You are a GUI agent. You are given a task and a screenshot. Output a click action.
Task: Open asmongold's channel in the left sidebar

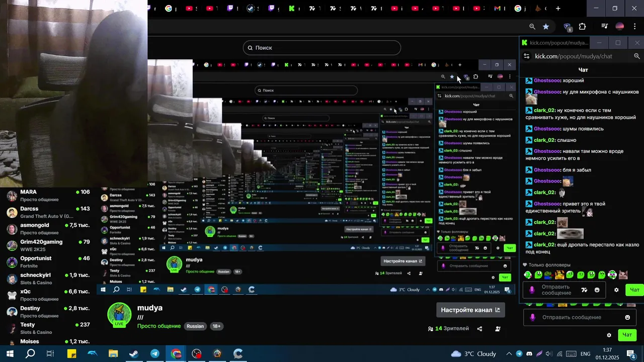[48, 228]
